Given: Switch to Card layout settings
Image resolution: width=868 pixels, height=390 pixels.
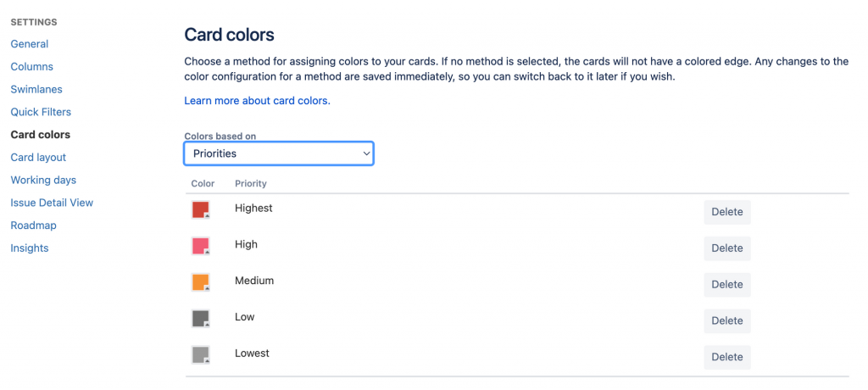Looking at the screenshot, I should pyautogui.click(x=38, y=158).
